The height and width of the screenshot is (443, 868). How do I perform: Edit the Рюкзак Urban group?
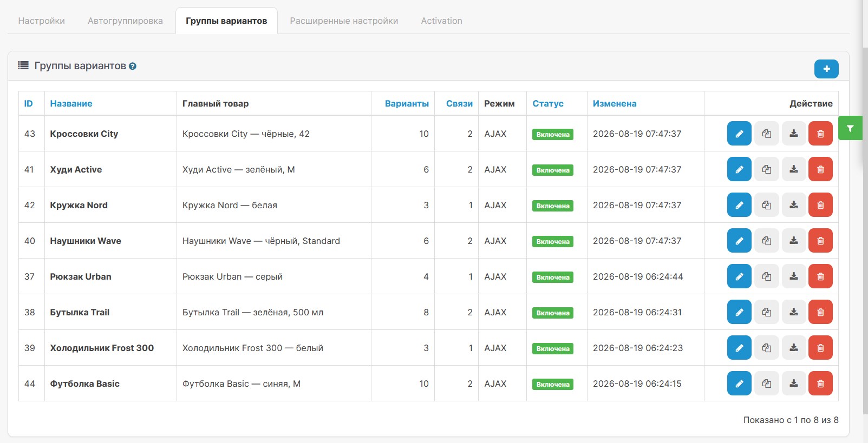tap(739, 276)
